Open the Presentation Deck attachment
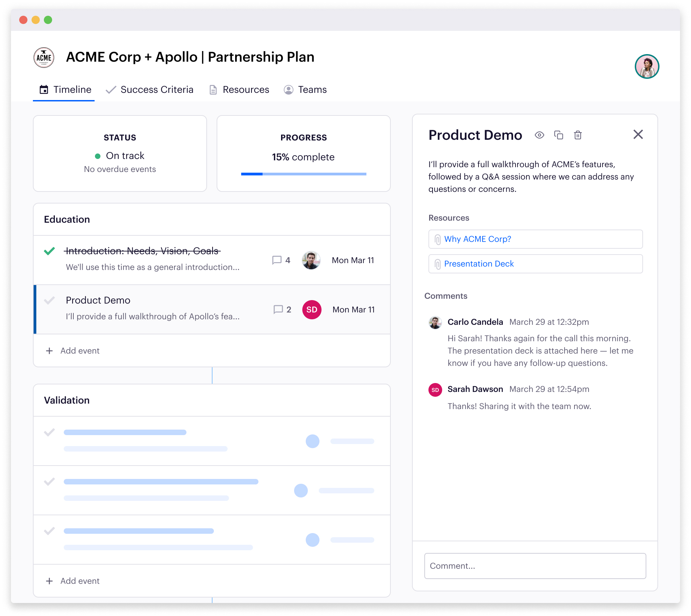This screenshot has width=691, height=616. (x=478, y=264)
